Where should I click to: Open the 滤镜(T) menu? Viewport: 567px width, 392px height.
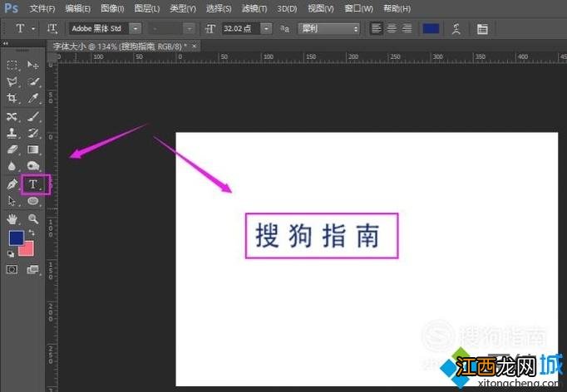254,8
